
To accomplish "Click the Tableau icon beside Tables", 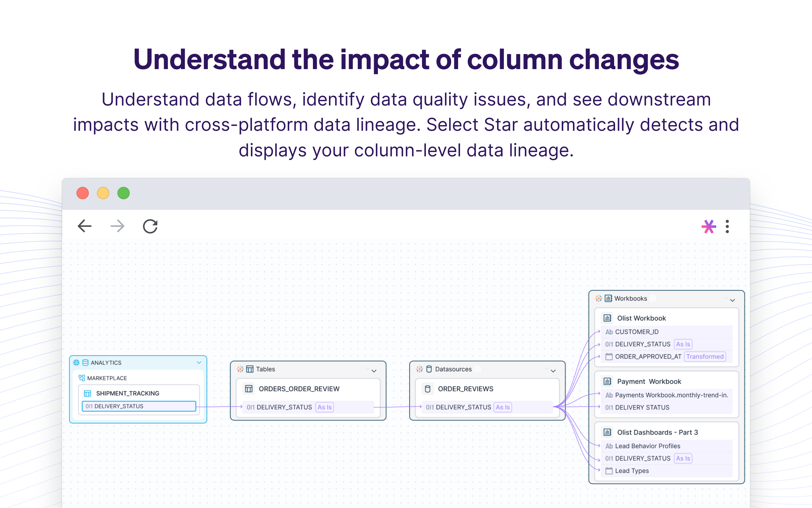I will 240,369.
